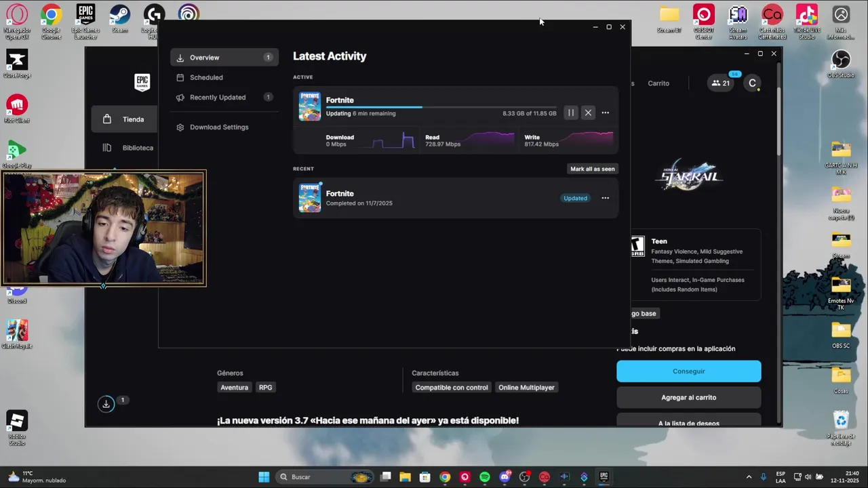Open the weather widget showing 11°C
Viewport: 868px width, 488px height.
pyautogui.click(x=37, y=477)
